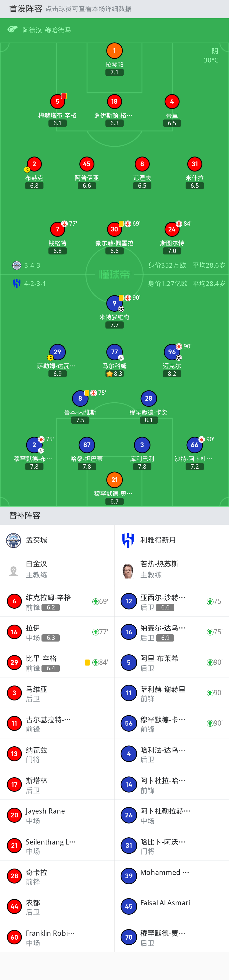Open captain 布赫克 number 2 player icon
229x980 pixels.
pos(34,164)
